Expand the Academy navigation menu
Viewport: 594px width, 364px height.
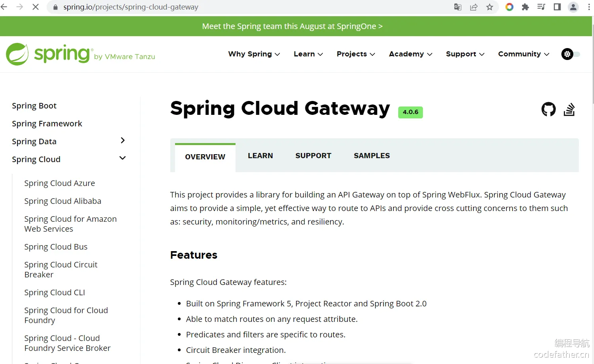tap(411, 54)
